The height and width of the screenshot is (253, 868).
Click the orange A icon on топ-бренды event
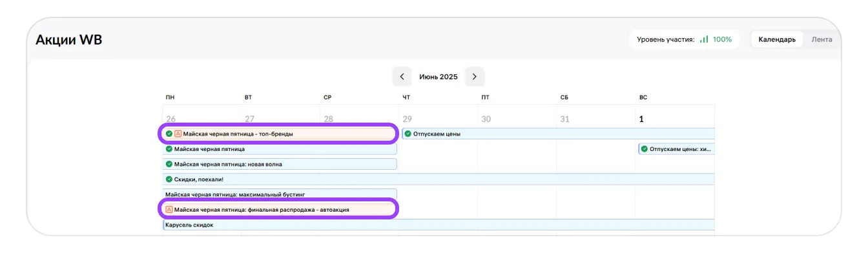(x=178, y=134)
